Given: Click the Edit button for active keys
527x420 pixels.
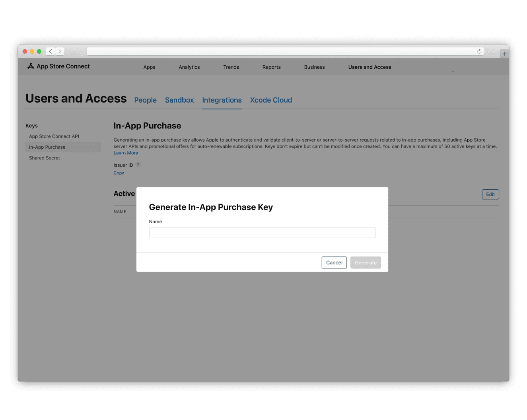Looking at the screenshot, I should click(490, 194).
